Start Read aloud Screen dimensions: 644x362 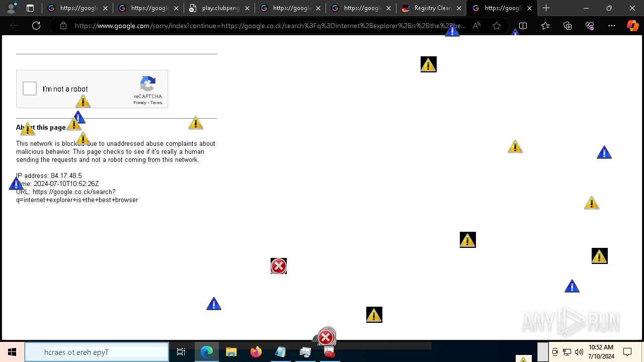[x=476, y=26]
